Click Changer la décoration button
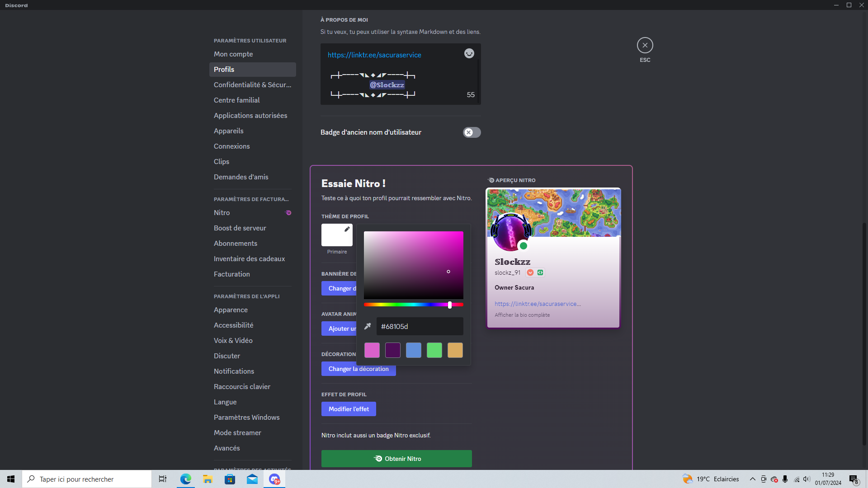This screenshot has width=868, height=488. [x=359, y=369]
